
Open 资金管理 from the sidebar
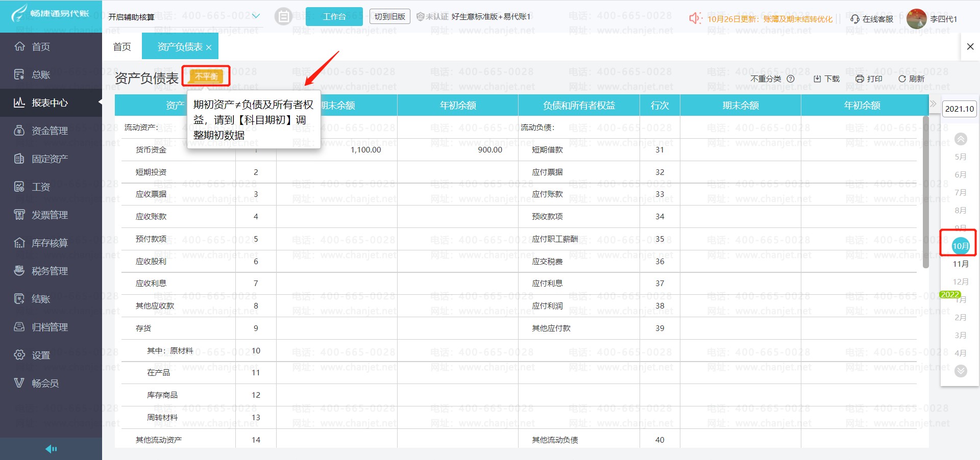(x=49, y=131)
